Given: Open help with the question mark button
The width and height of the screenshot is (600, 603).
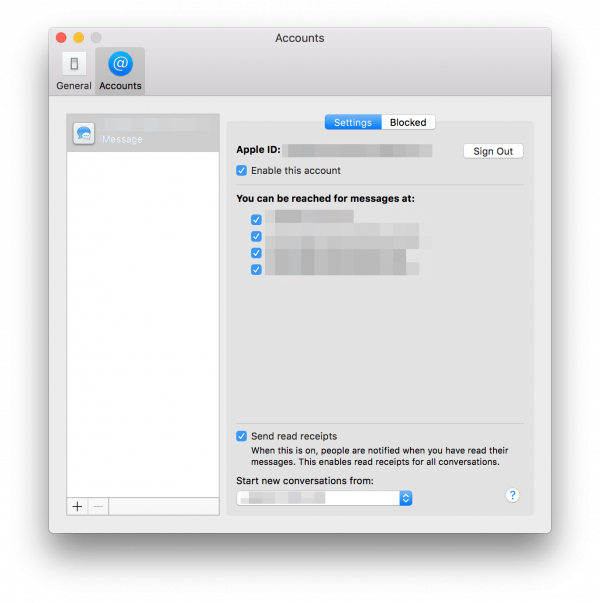Looking at the screenshot, I should pos(512,495).
